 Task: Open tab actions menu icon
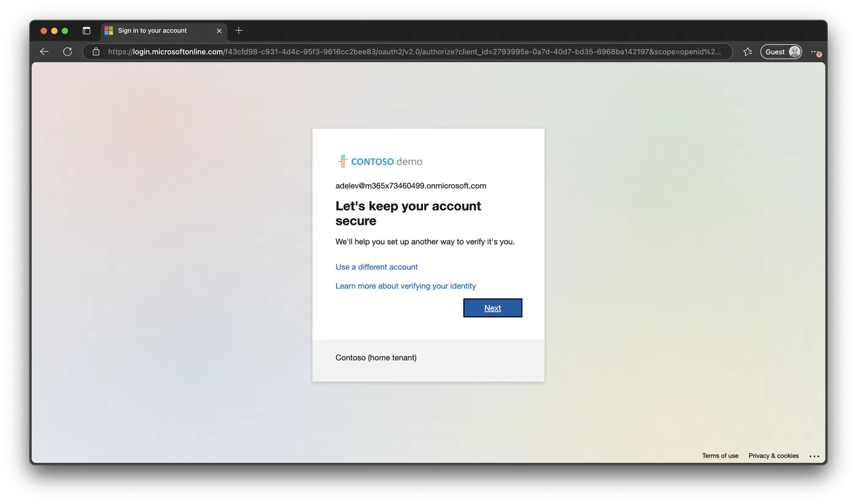tap(86, 31)
